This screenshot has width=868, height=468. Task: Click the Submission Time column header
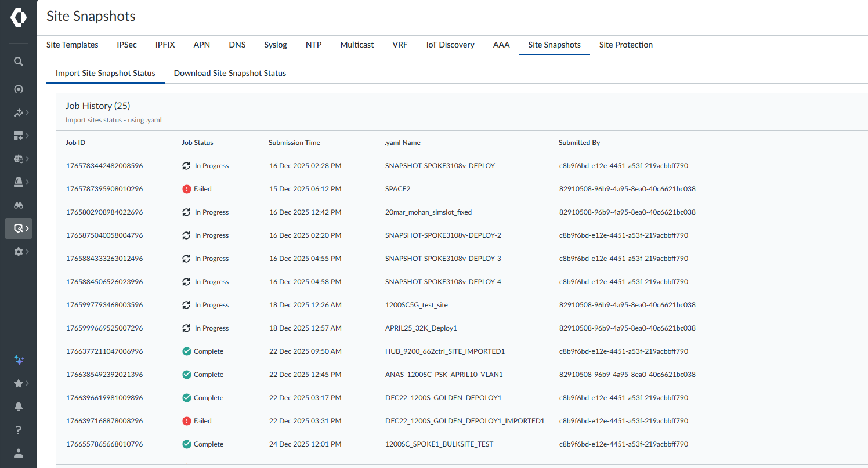point(294,143)
